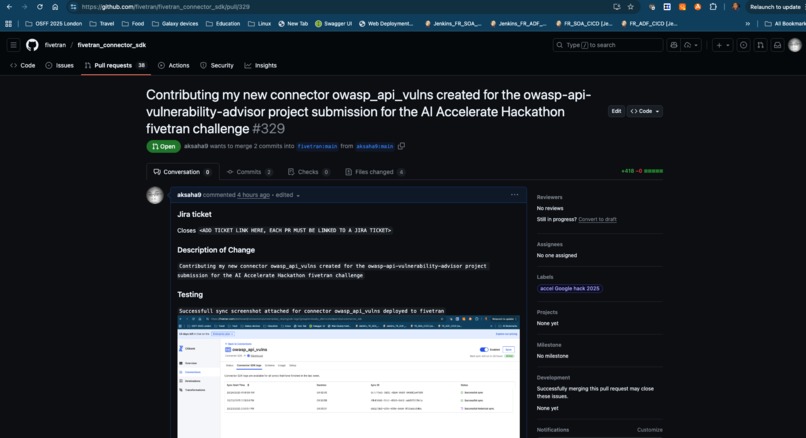The width and height of the screenshot is (806, 438).
Task: Open the attached sync screenshot image
Action: point(349,377)
